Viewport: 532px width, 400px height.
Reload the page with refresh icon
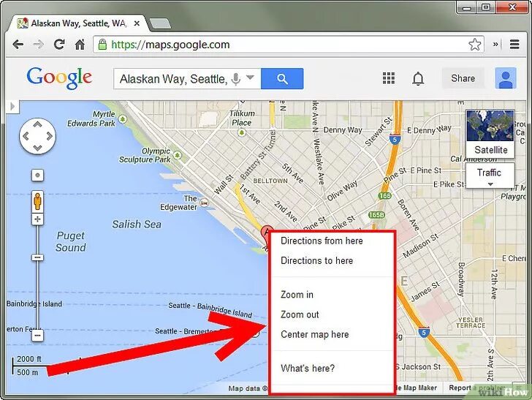click(x=59, y=45)
